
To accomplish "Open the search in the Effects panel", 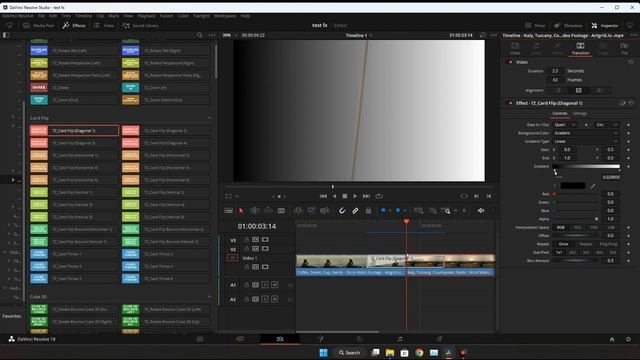I will (x=200, y=35).
